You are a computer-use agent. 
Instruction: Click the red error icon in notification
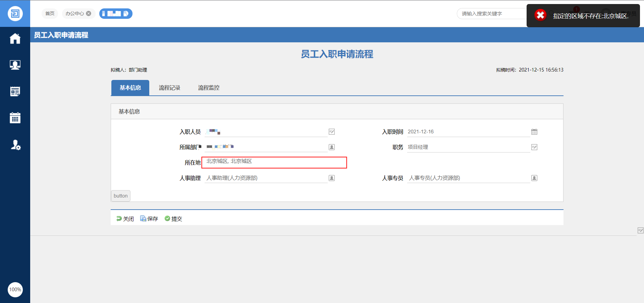[540, 15]
